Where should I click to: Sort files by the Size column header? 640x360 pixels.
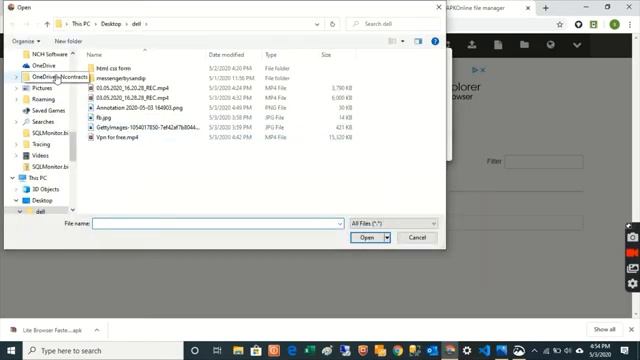pos(326,55)
